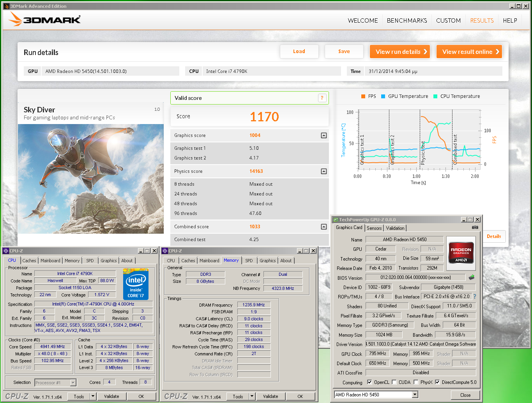Go to the WELCOME tab in 3DMark
The height and width of the screenshot is (403, 532).
tap(363, 21)
